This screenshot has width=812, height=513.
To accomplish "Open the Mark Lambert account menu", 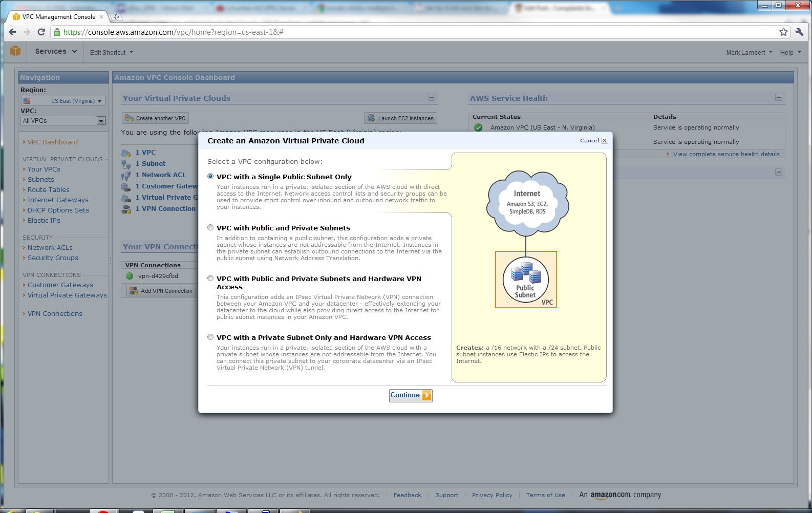I will (x=749, y=52).
